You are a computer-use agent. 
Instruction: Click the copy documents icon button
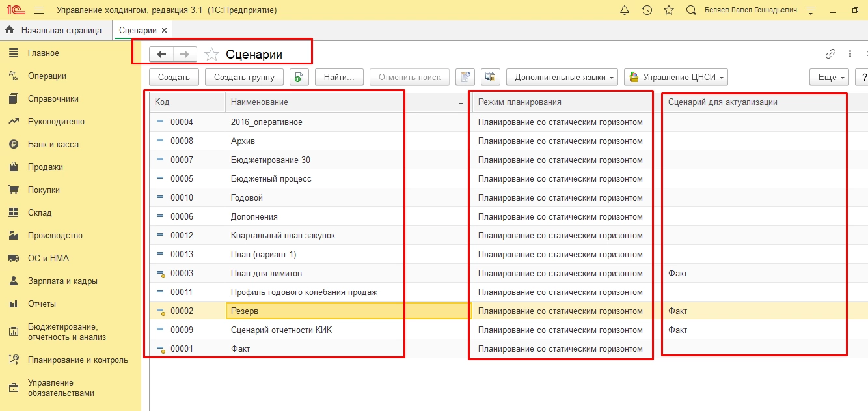491,77
